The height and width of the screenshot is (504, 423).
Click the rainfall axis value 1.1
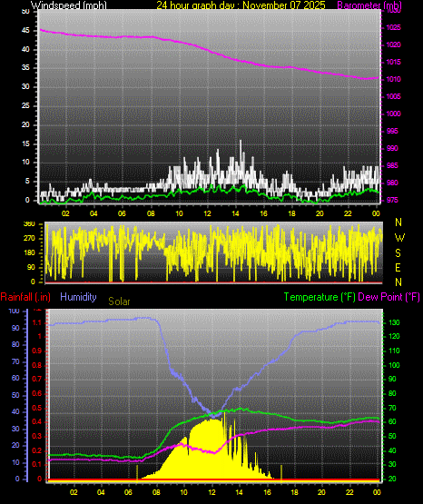tap(37, 323)
